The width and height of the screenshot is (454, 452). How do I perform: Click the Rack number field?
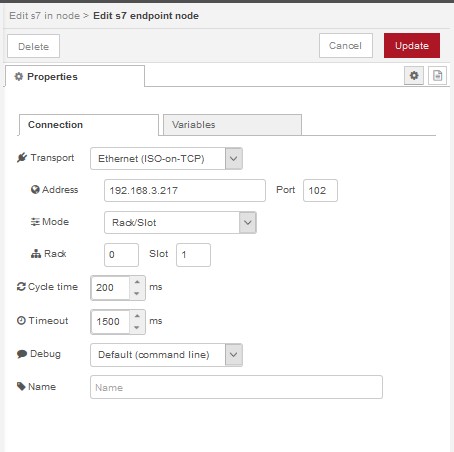tap(121, 255)
